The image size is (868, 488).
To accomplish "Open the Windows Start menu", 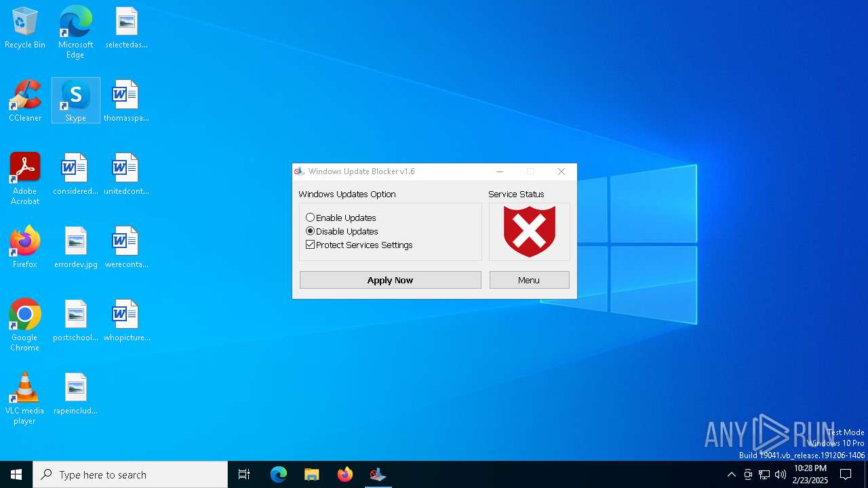I will pos(16,474).
